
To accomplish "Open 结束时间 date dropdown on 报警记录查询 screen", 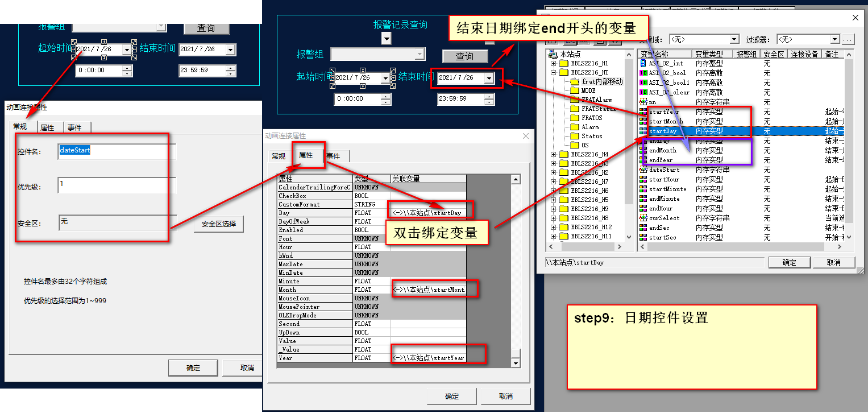I will (x=489, y=78).
